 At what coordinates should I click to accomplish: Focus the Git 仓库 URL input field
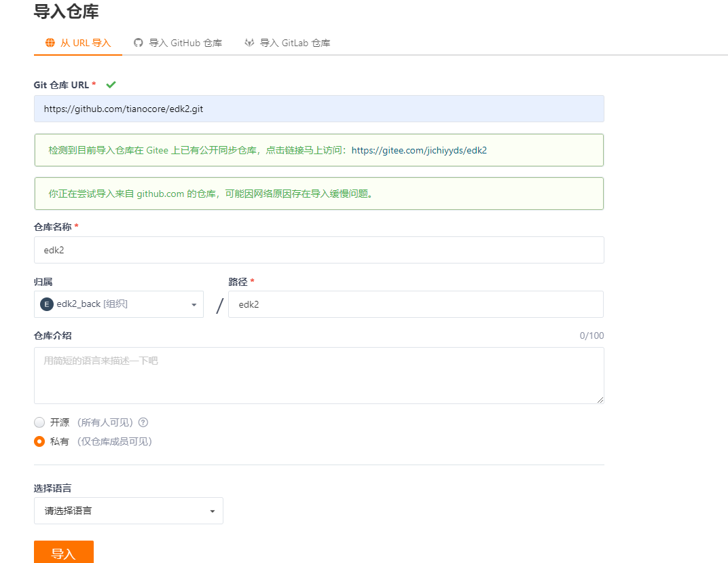click(x=319, y=109)
